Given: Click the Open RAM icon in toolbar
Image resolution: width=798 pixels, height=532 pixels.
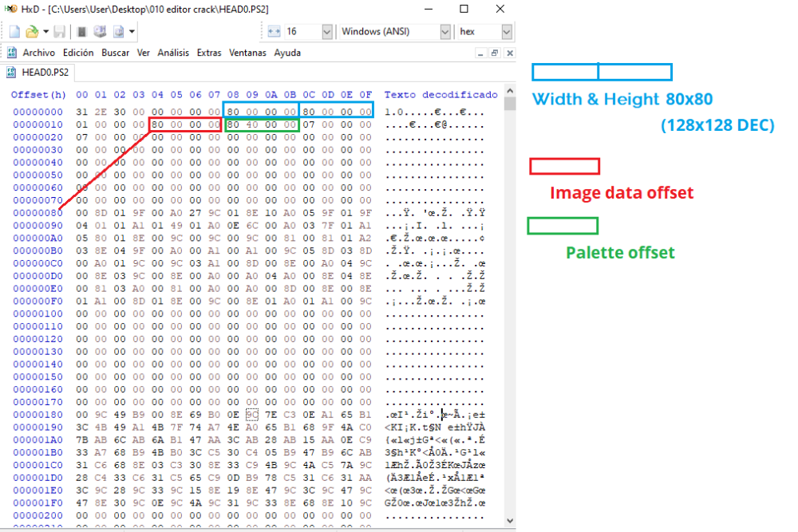Looking at the screenshot, I should pos(82,32).
